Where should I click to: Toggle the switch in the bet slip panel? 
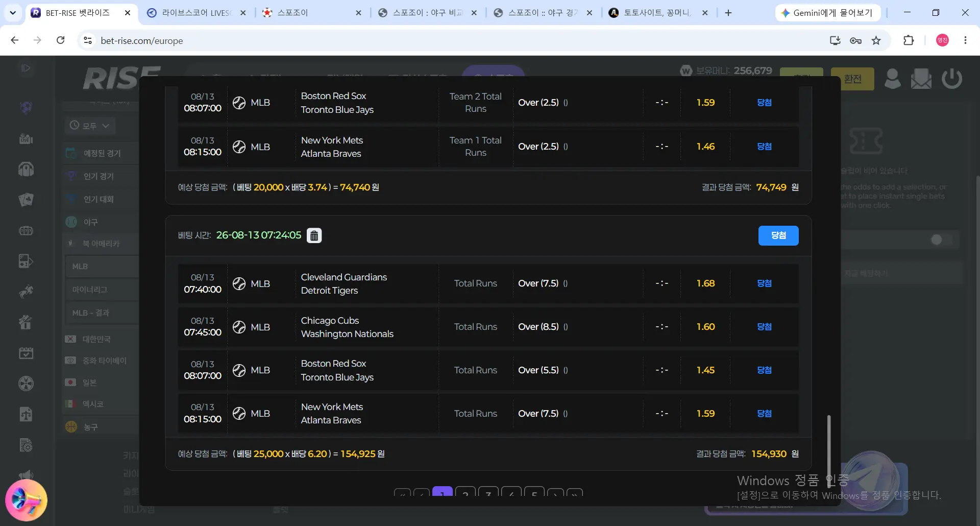[x=942, y=240]
